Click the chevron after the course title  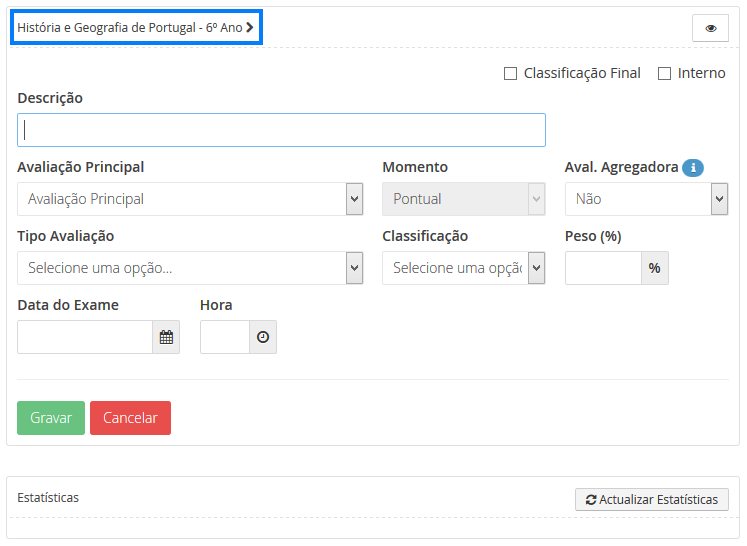pyautogui.click(x=250, y=28)
